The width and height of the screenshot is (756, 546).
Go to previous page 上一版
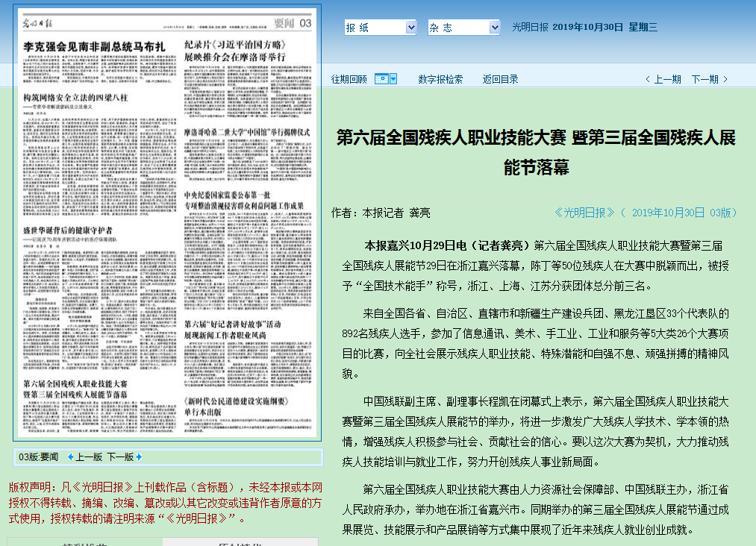(x=89, y=457)
